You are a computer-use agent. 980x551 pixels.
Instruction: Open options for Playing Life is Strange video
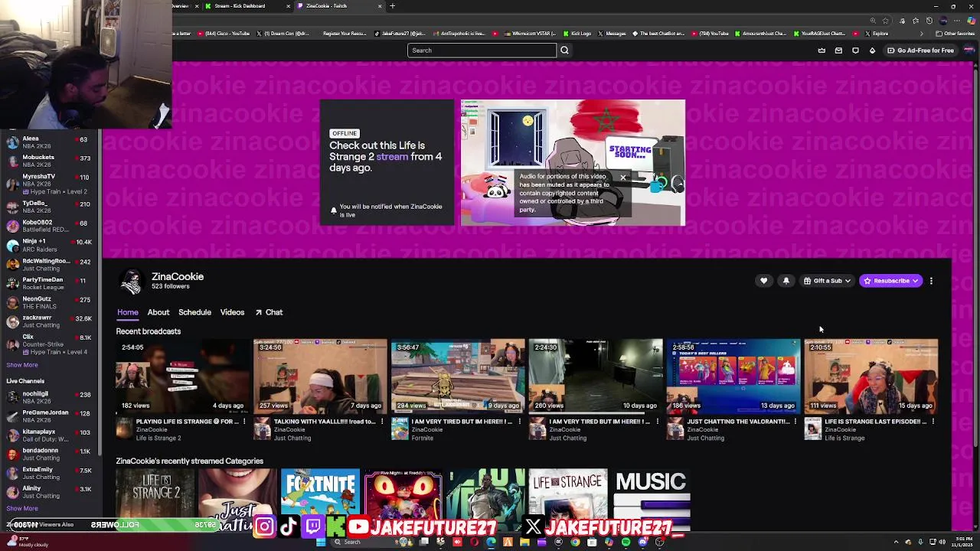(x=244, y=422)
